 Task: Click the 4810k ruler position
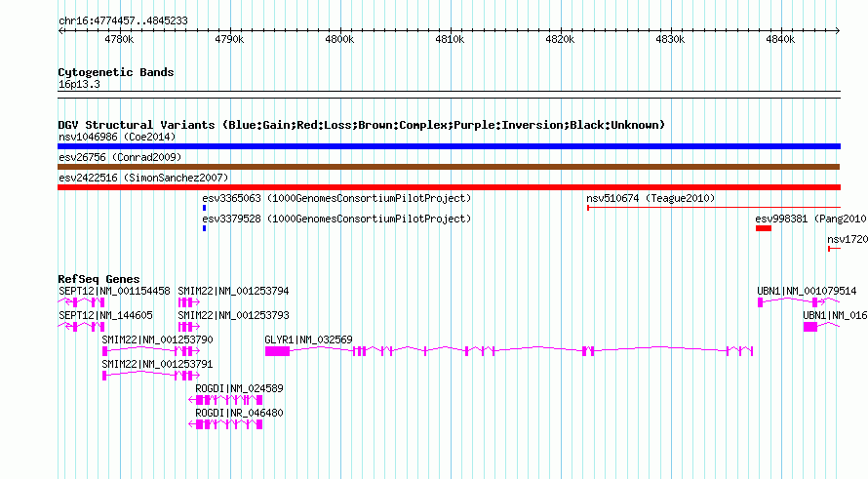[x=450, y=39]
